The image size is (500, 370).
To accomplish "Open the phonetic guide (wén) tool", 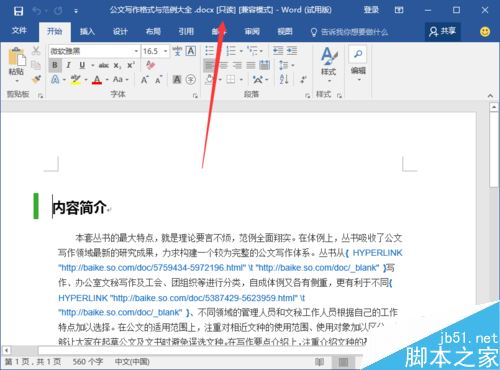I will [177, 51].
